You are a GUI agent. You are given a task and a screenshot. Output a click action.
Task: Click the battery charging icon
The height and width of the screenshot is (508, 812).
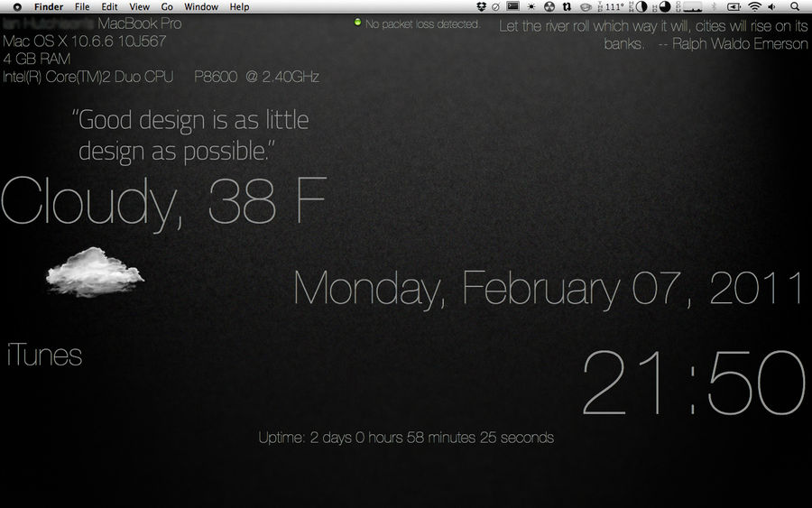pyautogui.click(x=734, y=6)
